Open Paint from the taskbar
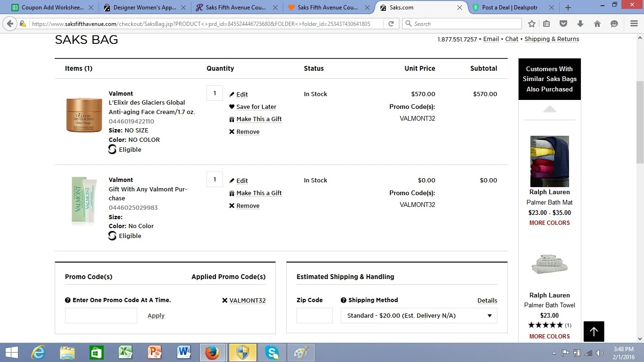 click(x=301, y=353)
